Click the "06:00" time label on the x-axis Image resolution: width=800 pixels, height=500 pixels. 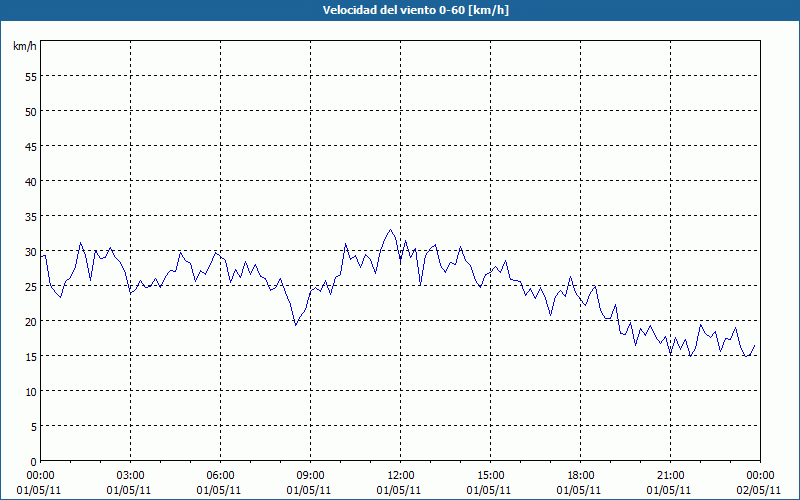point(220,476)
